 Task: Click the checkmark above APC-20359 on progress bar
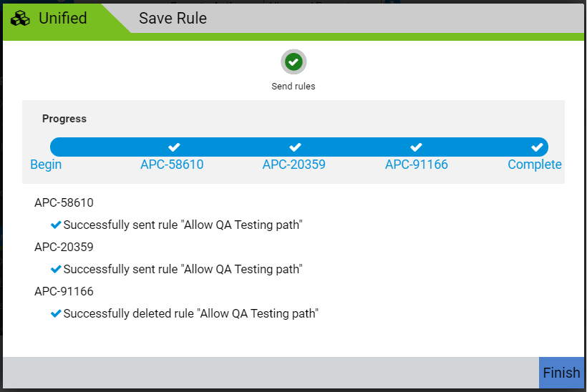pos(295,147)
